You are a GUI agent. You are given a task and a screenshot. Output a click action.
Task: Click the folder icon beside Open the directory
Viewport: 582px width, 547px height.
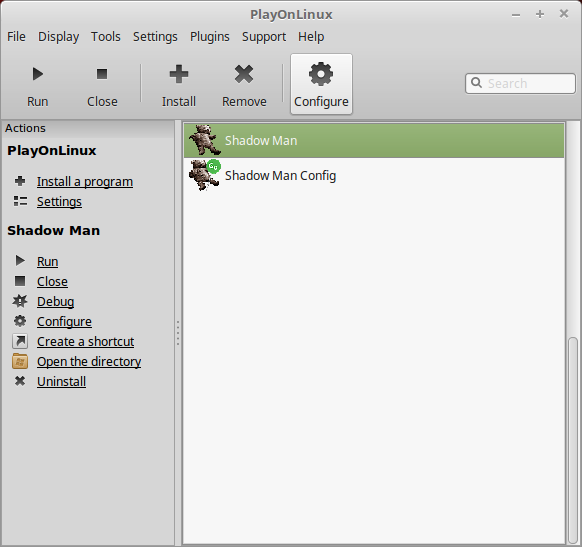coord(20,361)
